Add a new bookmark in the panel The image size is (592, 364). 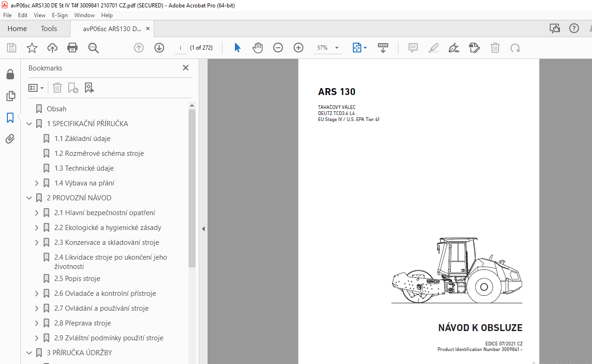[x=73, y=88]
